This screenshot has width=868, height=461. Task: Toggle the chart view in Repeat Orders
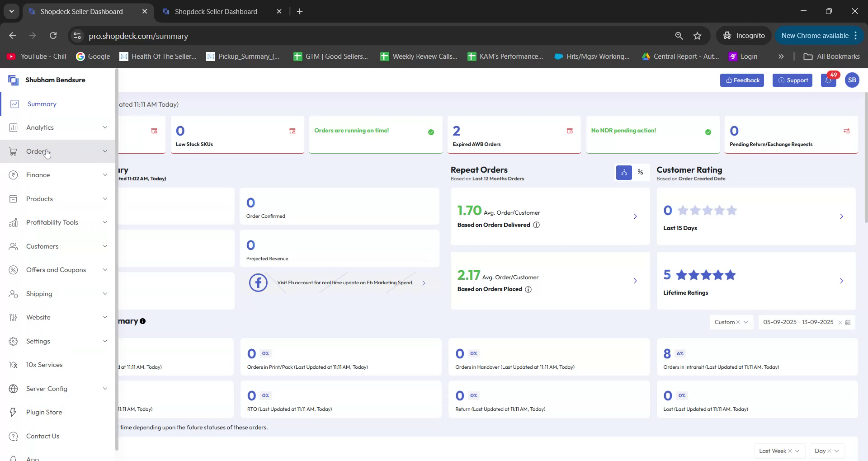[x=624, y=172]
